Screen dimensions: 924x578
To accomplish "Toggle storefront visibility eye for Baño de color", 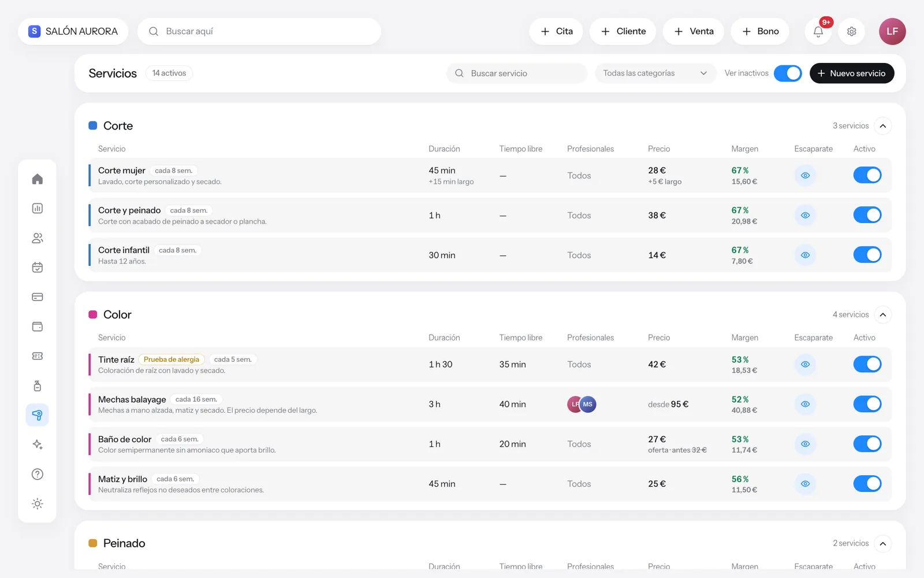I will pyautogui.click(x=805, y=444).
